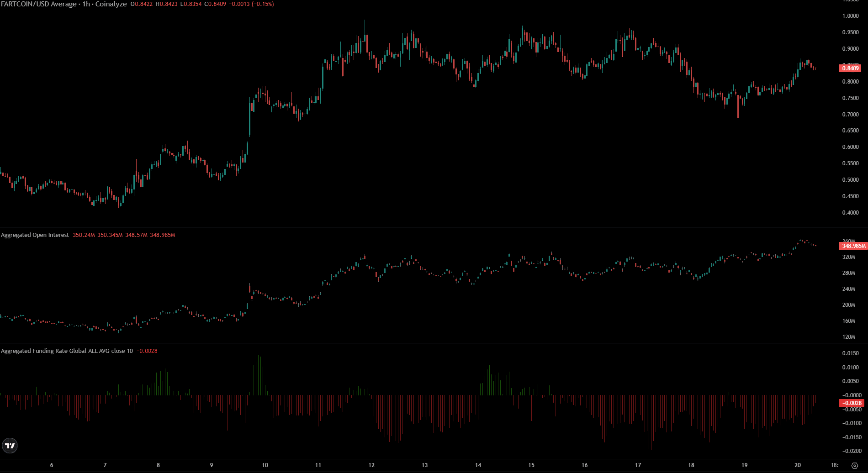Viewport: 868px width, 473px height.
Task: Click the 350.345M open interest legend value
Action: click(110, 235)
